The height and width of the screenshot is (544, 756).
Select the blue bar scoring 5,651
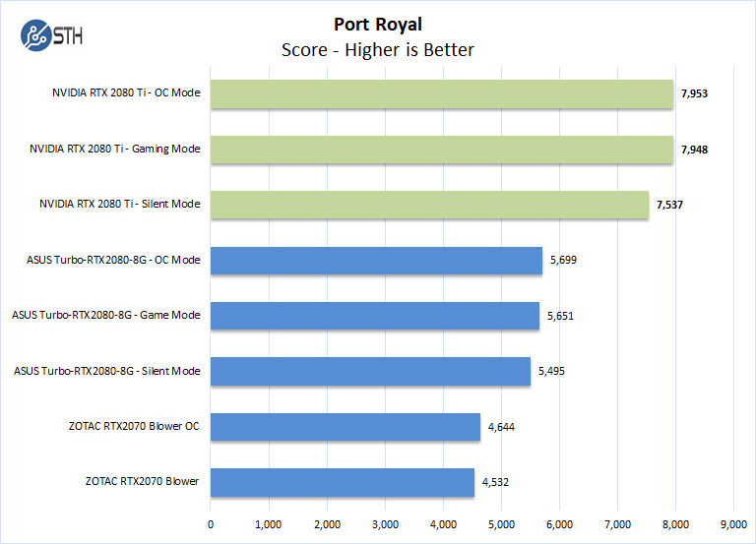coord(375,316)
